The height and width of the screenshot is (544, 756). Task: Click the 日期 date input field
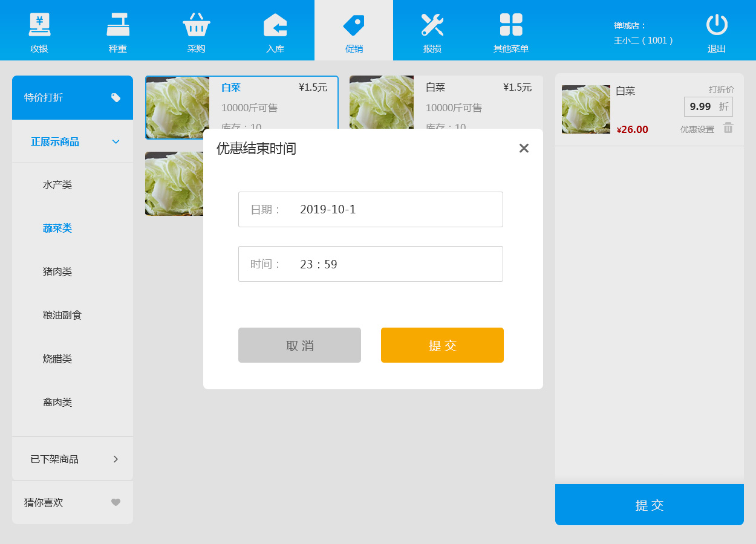click(370, 210)
